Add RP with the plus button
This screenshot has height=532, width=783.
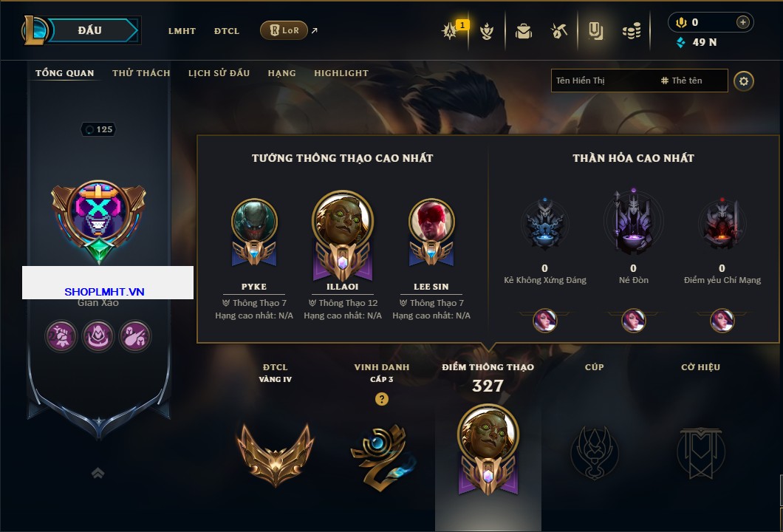point(742,22)
